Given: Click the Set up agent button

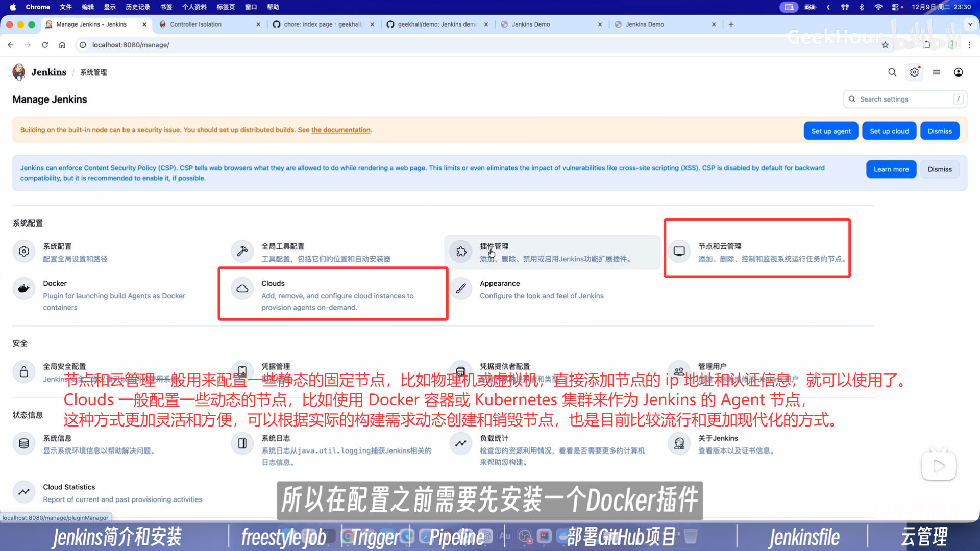Looking at the screenshot, I should [830, 131].
